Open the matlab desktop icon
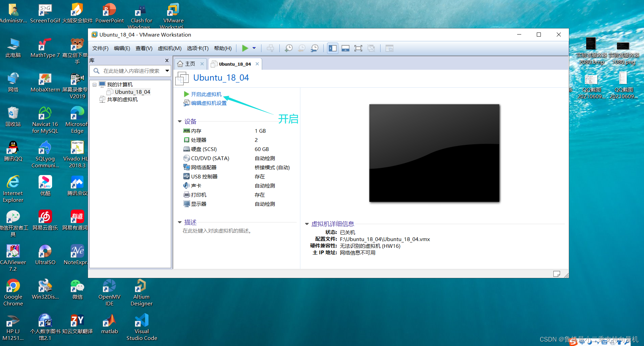The height and width of the screenshot is (346, 644). 110,324
